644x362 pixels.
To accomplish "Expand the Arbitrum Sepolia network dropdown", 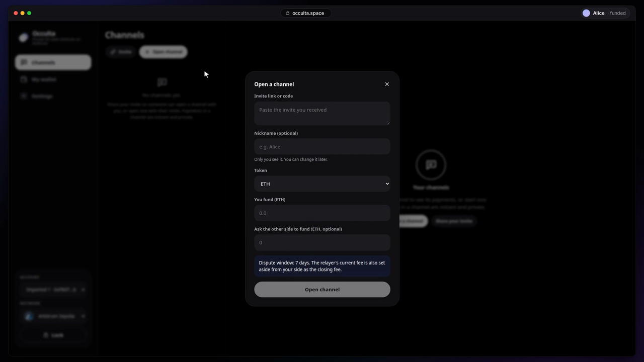I will click(x=53, y=316).
